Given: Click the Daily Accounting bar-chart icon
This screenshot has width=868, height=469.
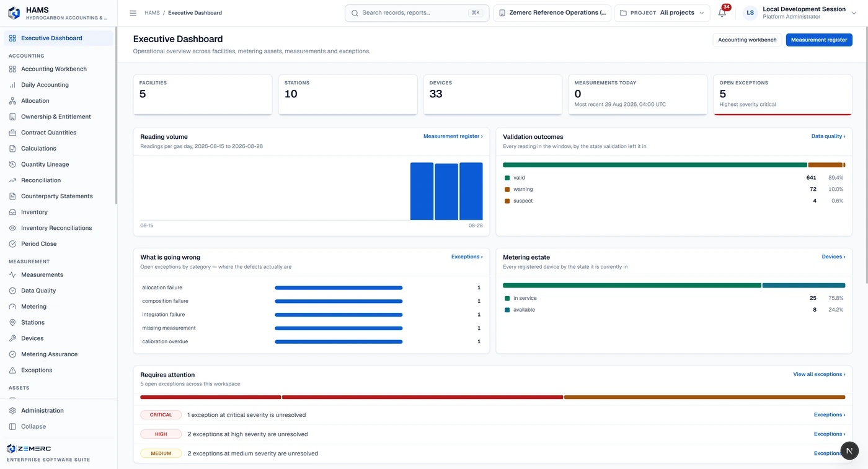Looking at the screenshot, I should pyautogui.click(x=12, y=85).
